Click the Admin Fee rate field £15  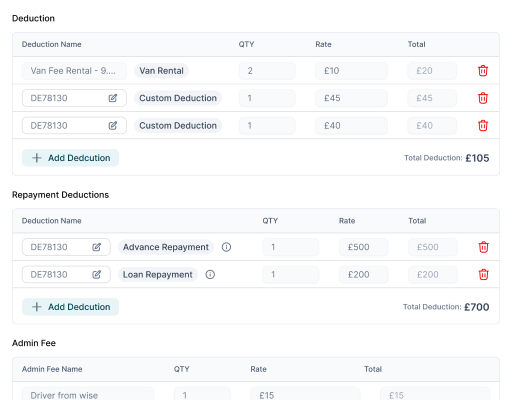coord(305,394)
